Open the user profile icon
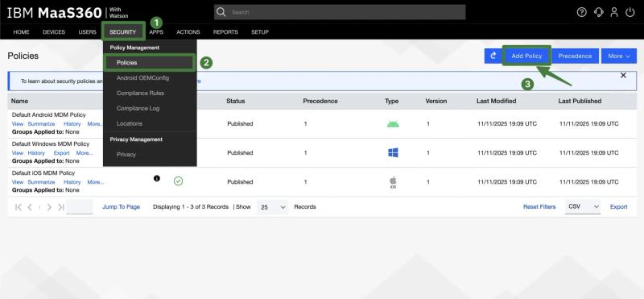The image size is (644, 299). pyautogui.click(x=614, y=12)
